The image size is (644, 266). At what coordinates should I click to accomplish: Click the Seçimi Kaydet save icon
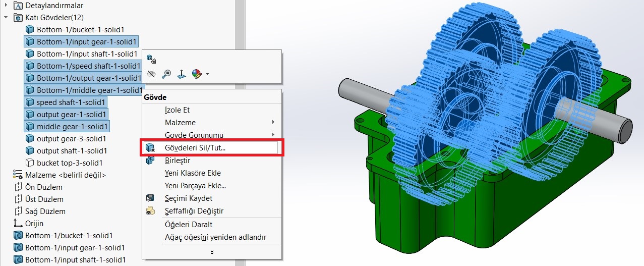(x=150, y=198)
